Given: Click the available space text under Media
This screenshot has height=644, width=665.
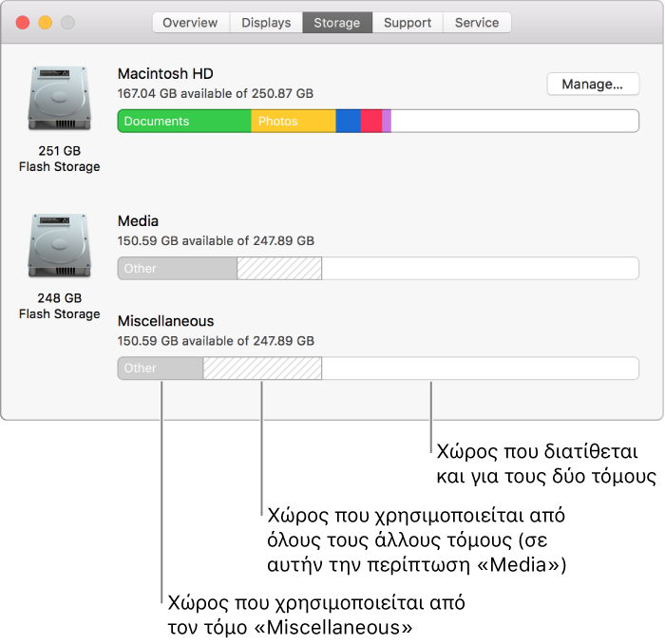Looking at the screenshot, I should coord(216,241).
